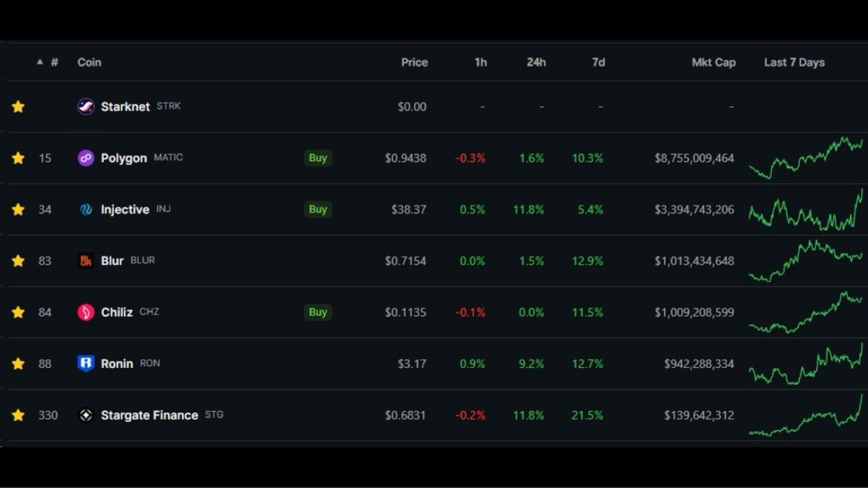Sort by Mkt Cap column header
868x488 pixels.
click(x=713, y=62)
